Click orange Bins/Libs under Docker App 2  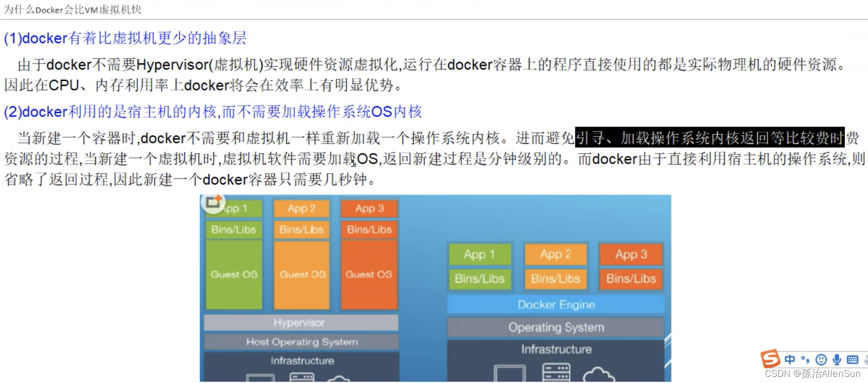[x=555, y=279]
